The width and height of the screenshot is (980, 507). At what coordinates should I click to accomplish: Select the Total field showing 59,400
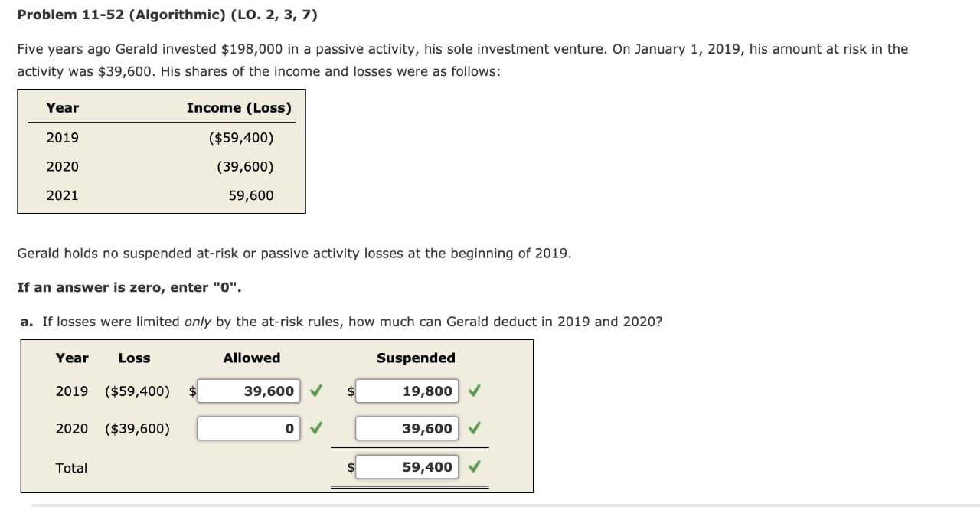pyautogui.click(x=407, y=466)
